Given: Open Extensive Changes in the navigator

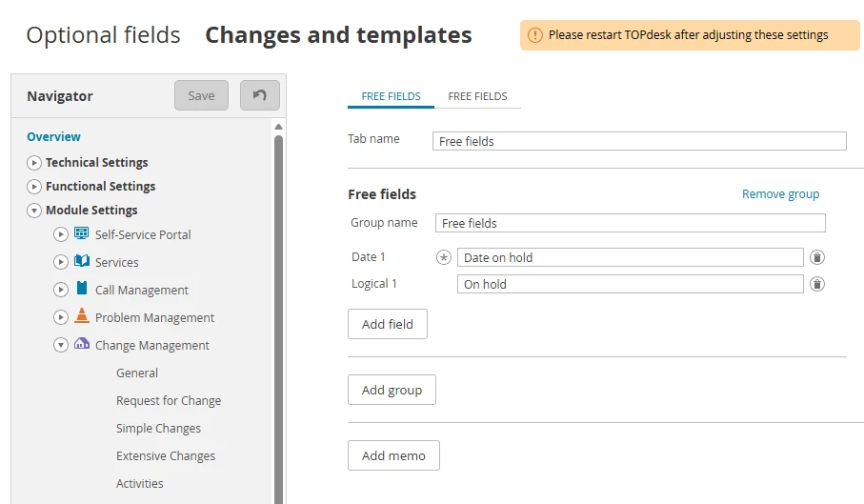Looking at the screenshot, I should pos(166,455).
